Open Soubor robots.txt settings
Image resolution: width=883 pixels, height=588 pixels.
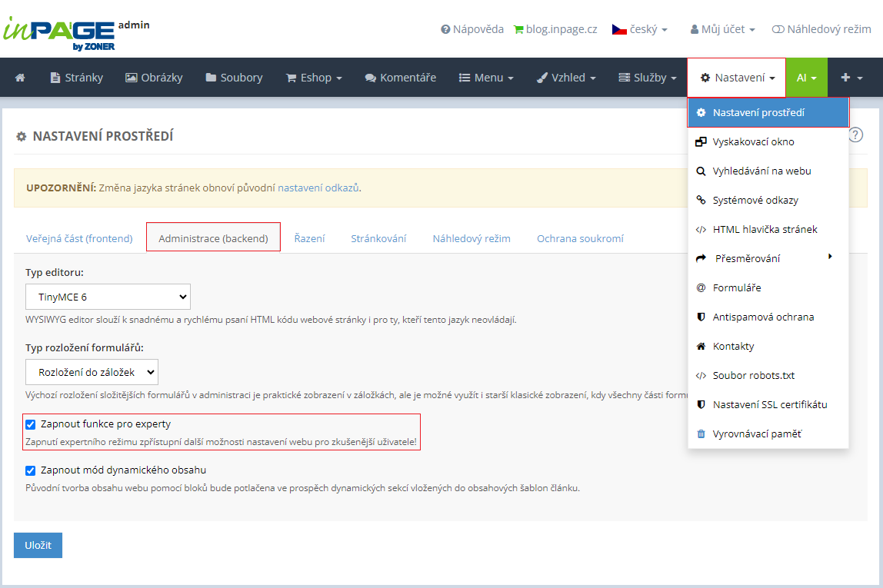tap(753, 376)
